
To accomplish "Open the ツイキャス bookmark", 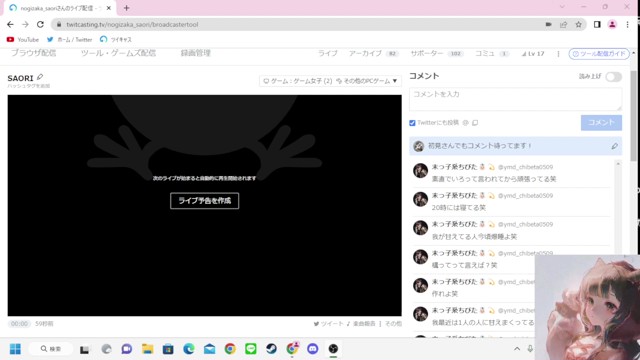I will (x=116, y=39).
